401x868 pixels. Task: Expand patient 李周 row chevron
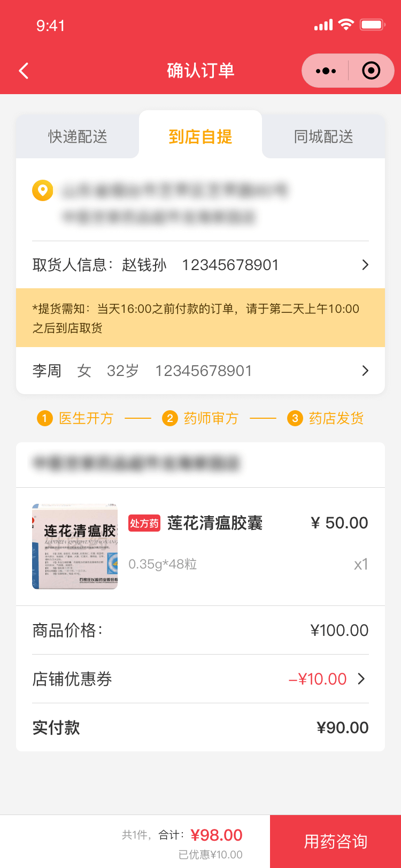pos(365,371)
